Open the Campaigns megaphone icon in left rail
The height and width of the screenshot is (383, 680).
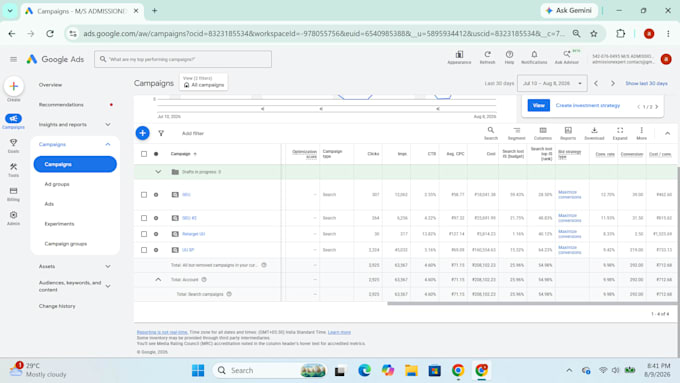tap(13, 118)
